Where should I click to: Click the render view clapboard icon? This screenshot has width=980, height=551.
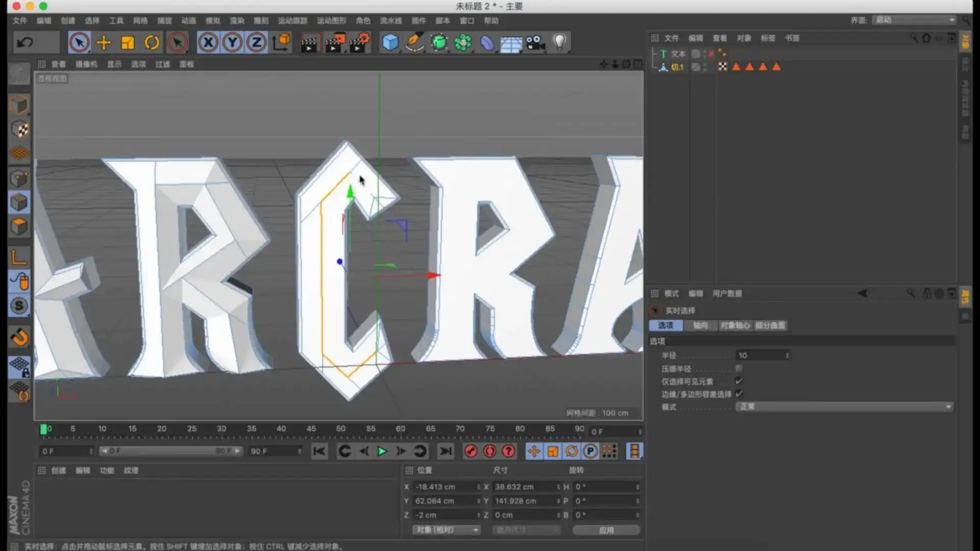pos(311,42)
